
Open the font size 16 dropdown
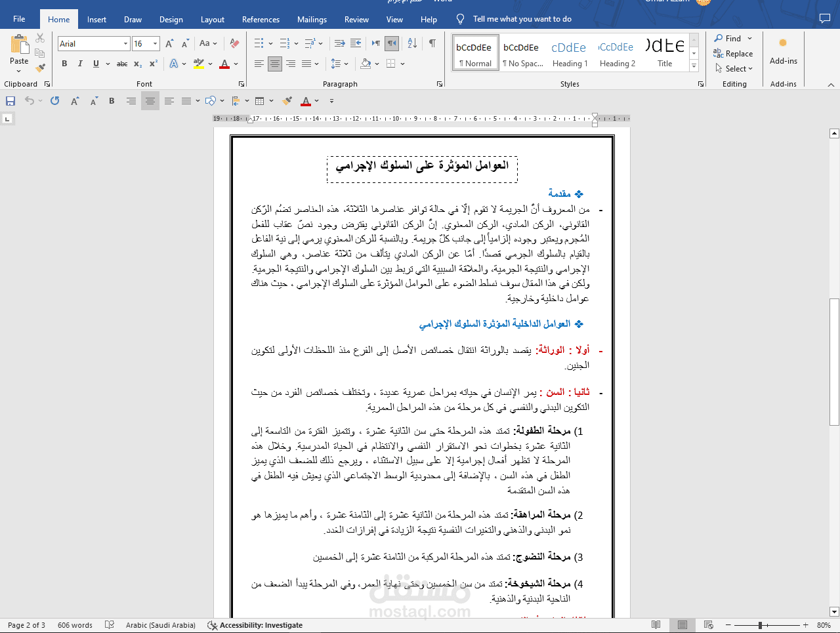pos(156,44)
